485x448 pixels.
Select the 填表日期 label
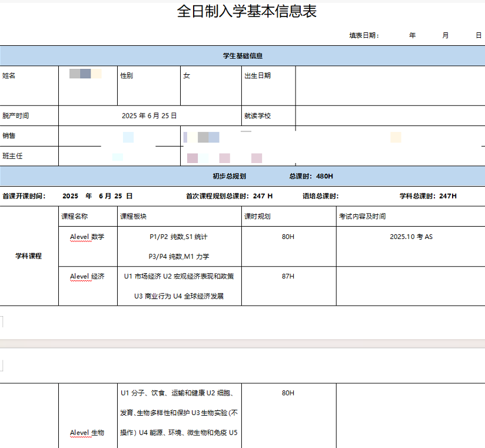[364, 35]
